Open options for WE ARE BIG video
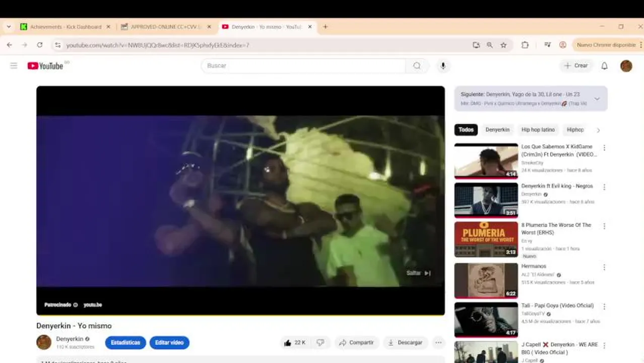The image size is (644, 363). pos(604,346)
